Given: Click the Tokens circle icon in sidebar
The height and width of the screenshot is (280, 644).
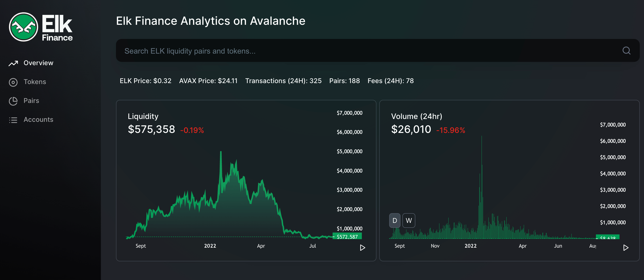Looking at the screenshot, I should [13, 82].
